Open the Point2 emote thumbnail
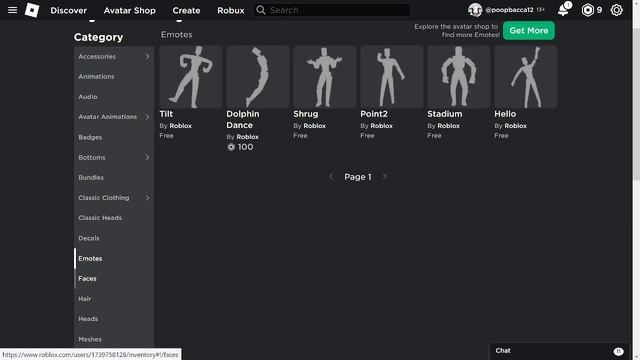The height and width of the screenshot is (360, 640). tap(391, 77)
